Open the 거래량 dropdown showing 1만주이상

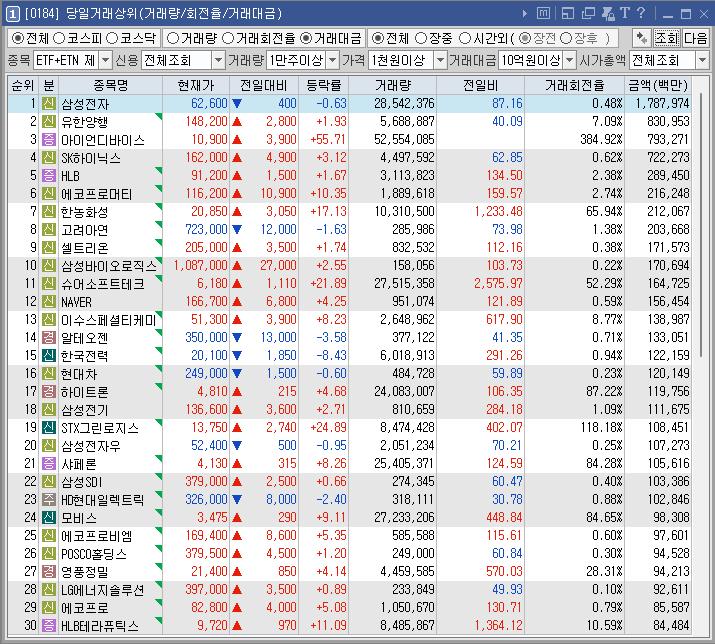coord(303,60)
